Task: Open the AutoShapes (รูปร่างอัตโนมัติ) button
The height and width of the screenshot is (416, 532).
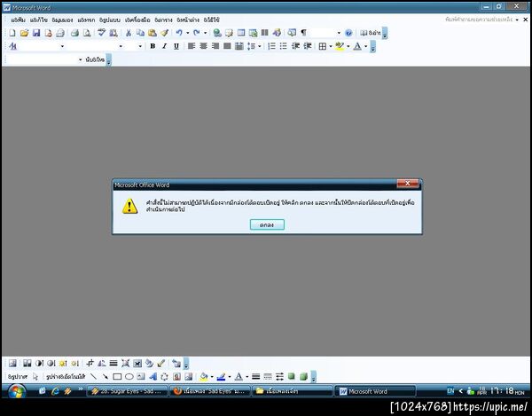Action: [x=66, y=377]
